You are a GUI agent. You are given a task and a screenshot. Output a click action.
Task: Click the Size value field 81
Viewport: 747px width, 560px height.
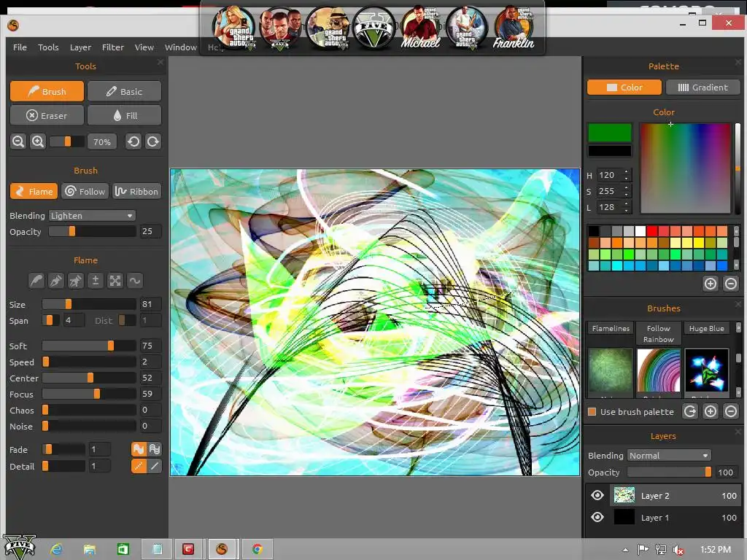(x=150, y=304)
